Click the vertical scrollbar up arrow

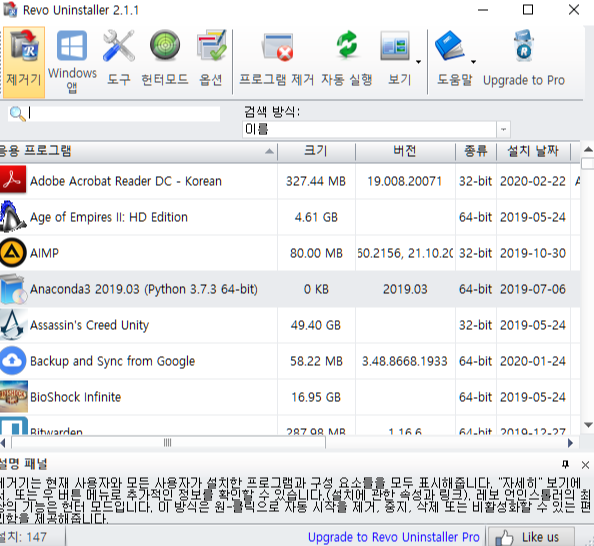coord(588,149)
